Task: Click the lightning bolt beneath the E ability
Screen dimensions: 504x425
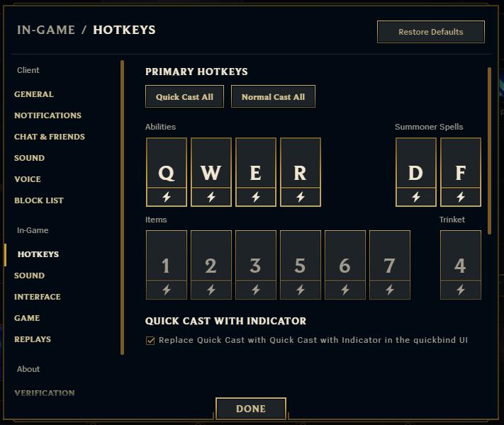Action: 256,197
